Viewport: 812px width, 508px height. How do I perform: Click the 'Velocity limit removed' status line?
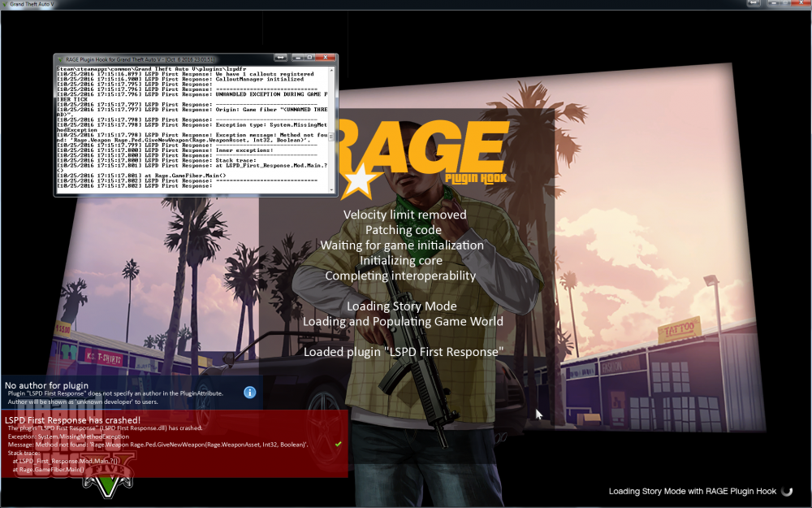404,215
